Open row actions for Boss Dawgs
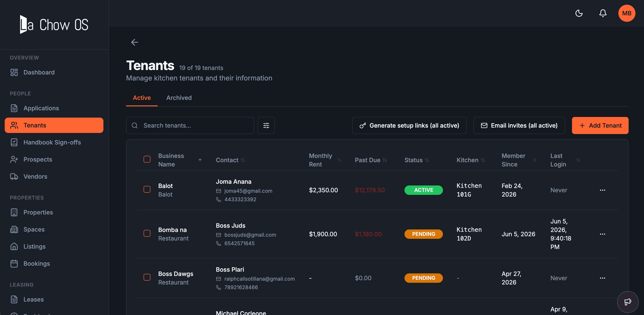644x315 pixels. pos(602,278)
